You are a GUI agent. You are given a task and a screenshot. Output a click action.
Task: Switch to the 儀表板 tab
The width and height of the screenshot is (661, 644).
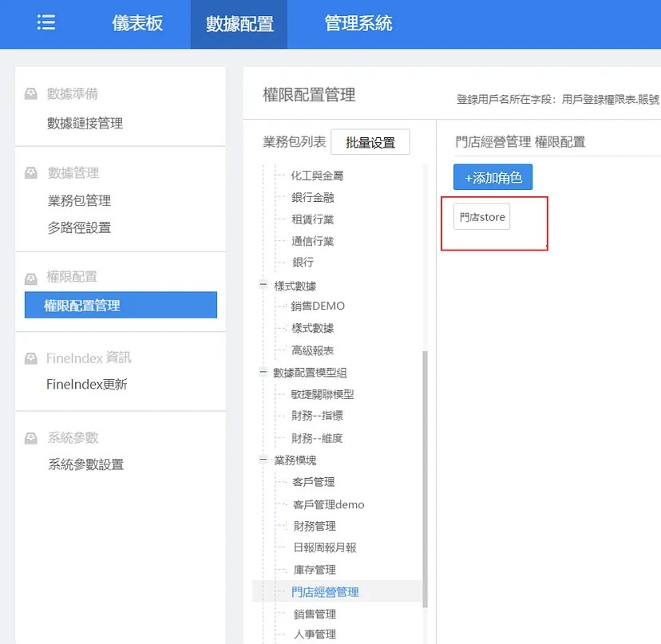pos(137,23)
